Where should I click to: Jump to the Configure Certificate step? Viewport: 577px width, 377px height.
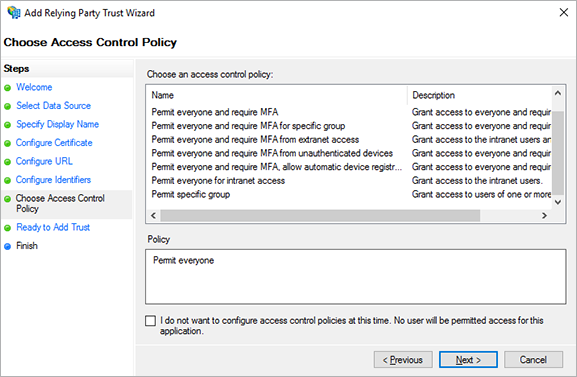pos(54,143)
